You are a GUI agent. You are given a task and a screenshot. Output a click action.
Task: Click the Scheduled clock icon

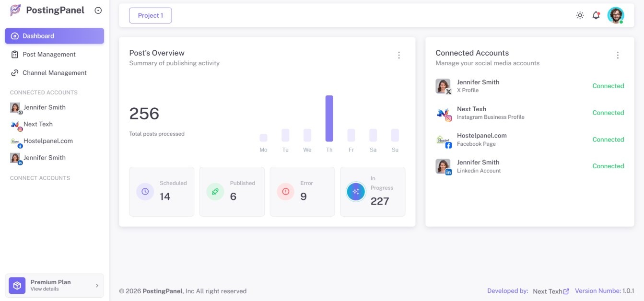(145, 191)
